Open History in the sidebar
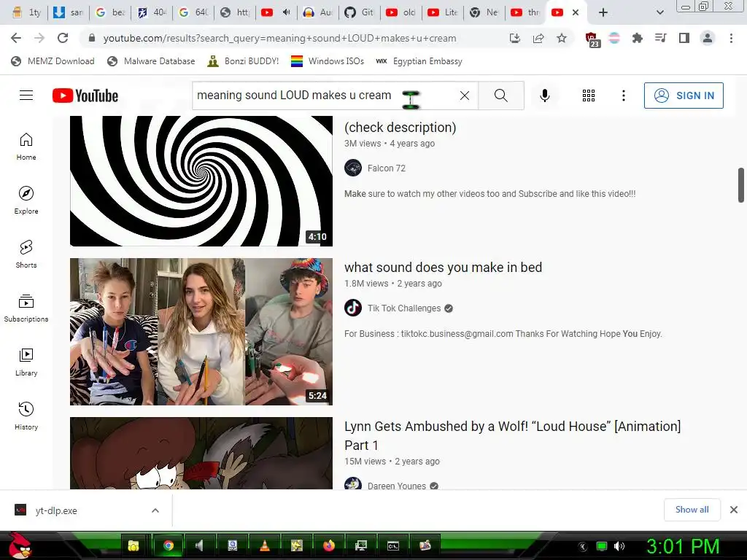The image size is (747, 560). (26, 416)
